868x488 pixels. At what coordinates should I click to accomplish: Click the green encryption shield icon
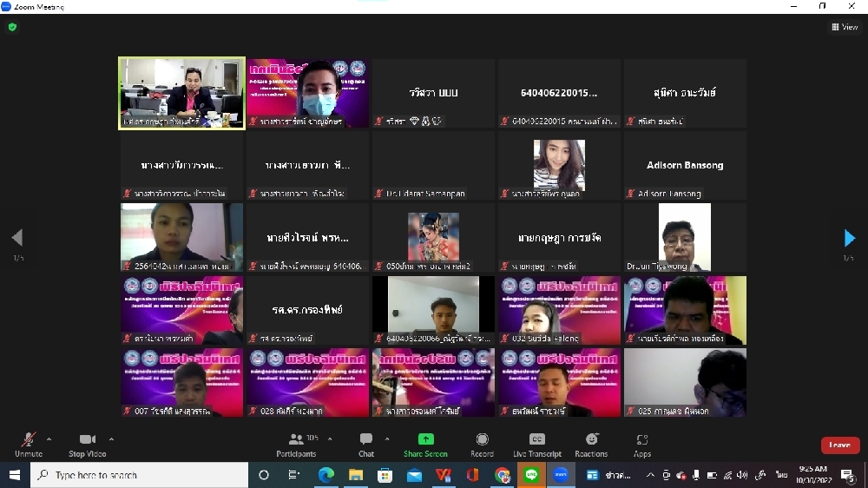tap(12, 27)
